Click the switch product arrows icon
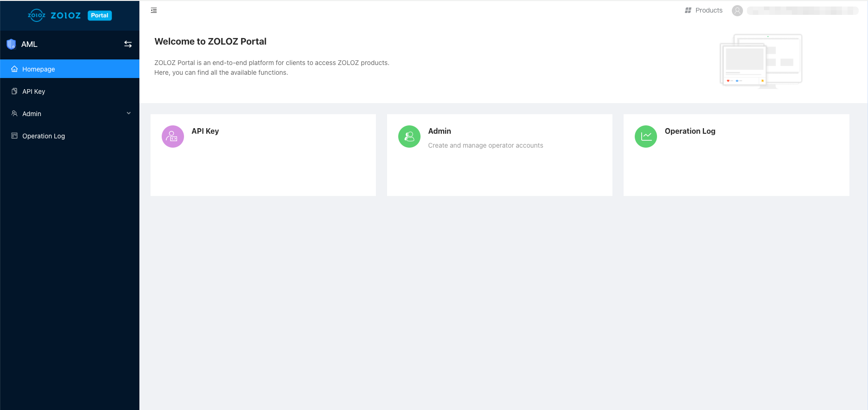868x410 pixels. [x=128, y=44]
